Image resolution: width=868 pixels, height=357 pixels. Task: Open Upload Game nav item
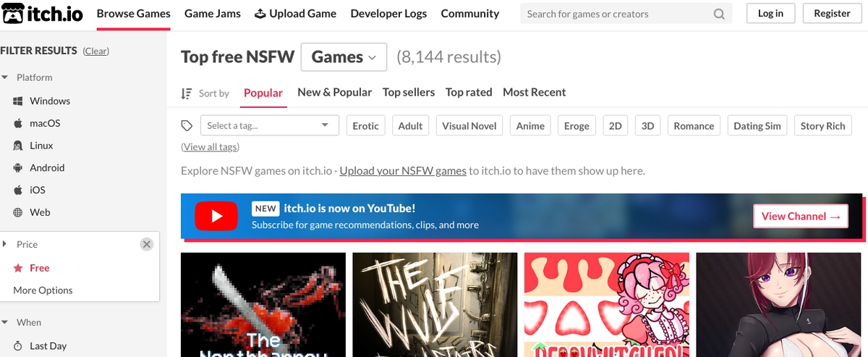(x=296, y=14)
